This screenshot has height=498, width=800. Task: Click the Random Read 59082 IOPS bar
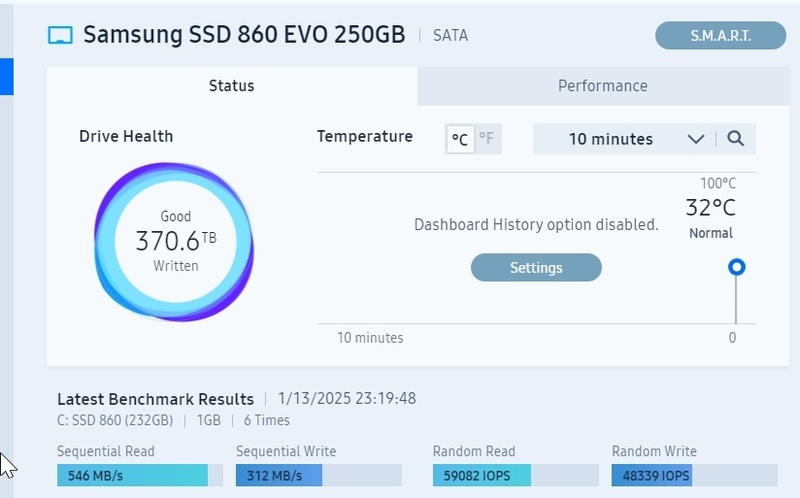tap(516, 476)
